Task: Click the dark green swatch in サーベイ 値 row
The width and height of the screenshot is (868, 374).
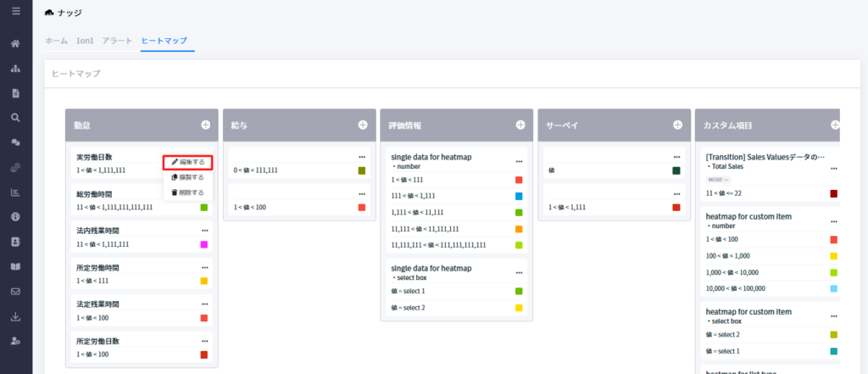Action: tap(676, 170)
